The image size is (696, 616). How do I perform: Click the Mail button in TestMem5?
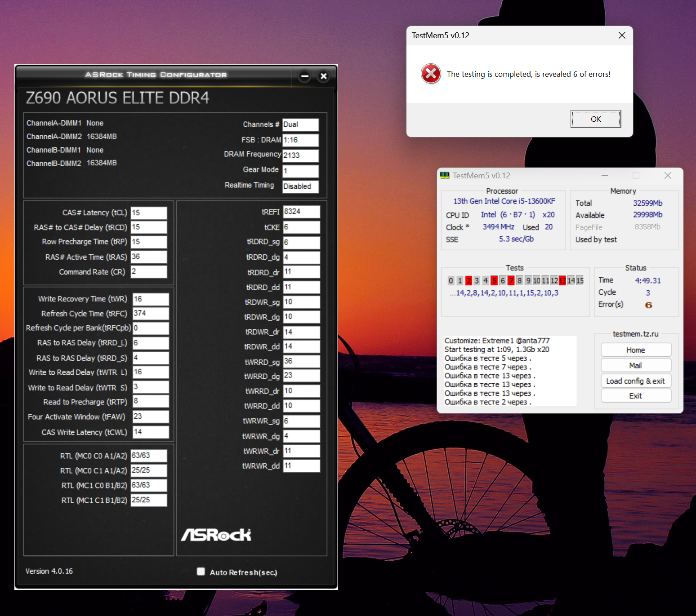[636, 365]
